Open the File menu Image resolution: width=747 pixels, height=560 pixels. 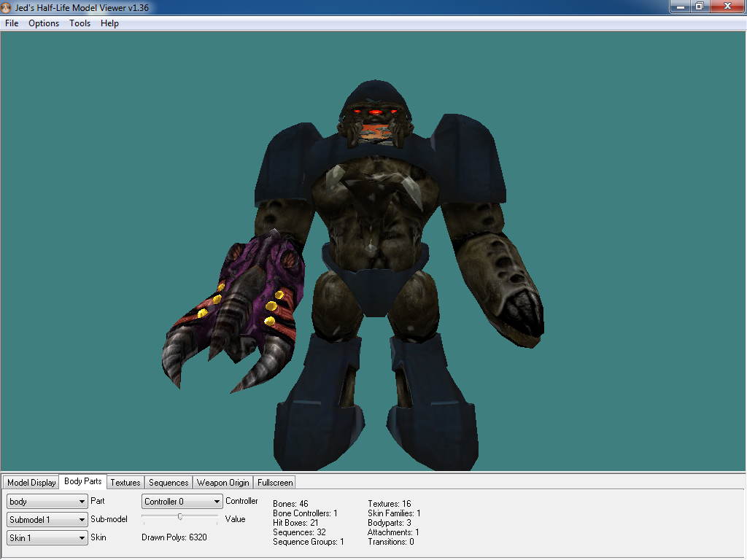(12, 23)
